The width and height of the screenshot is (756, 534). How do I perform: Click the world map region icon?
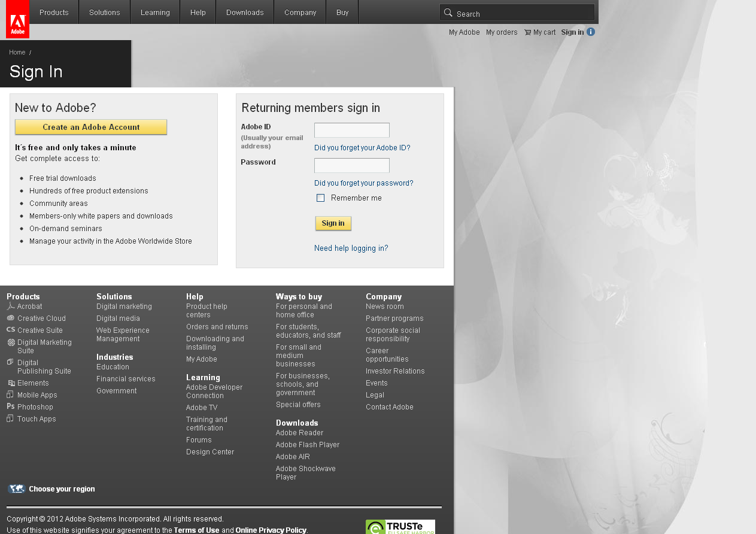coord(16,489)
